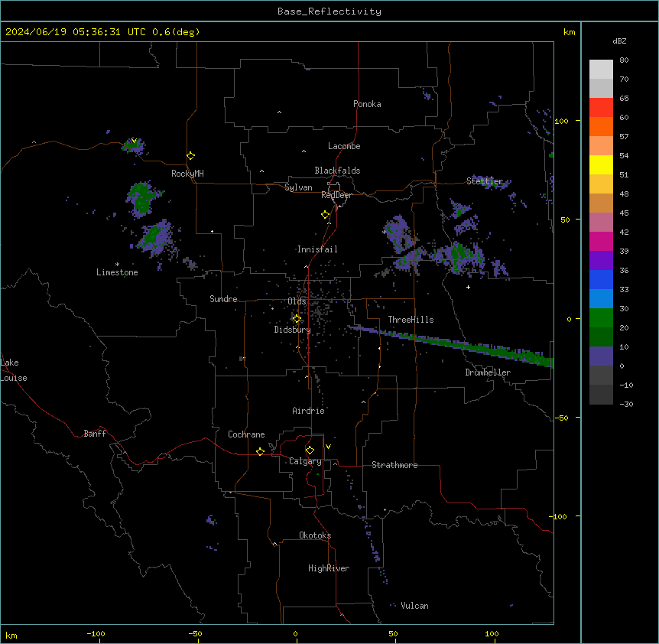Click the yellow marker near RockyMH
The width and height of the screenshot is (659, 644).
coord(191,156)
